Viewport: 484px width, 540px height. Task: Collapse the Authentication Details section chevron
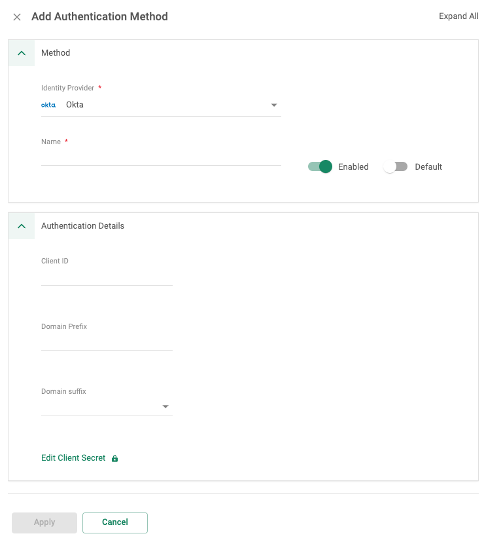[x=22, y=226]
